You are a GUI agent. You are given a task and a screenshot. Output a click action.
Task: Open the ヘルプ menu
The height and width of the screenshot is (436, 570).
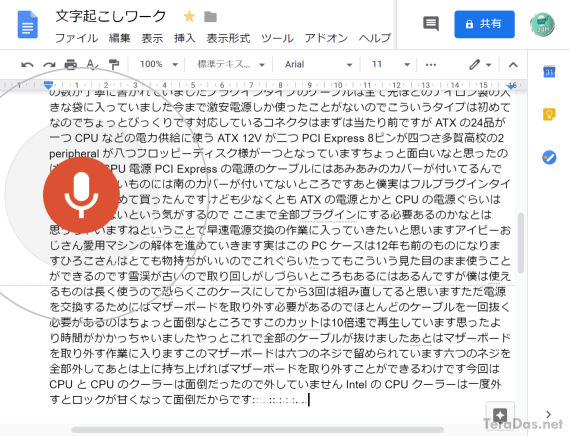coord(375,38)
